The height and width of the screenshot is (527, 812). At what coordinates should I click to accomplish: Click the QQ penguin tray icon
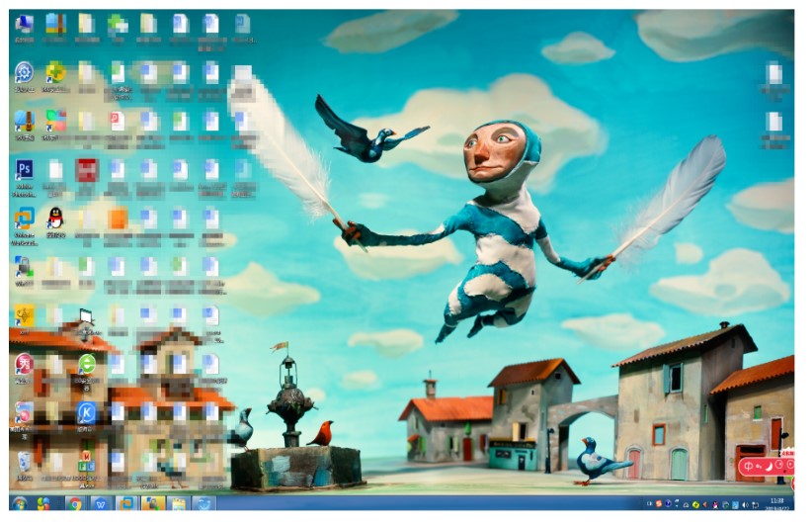(x=715, y=504)
